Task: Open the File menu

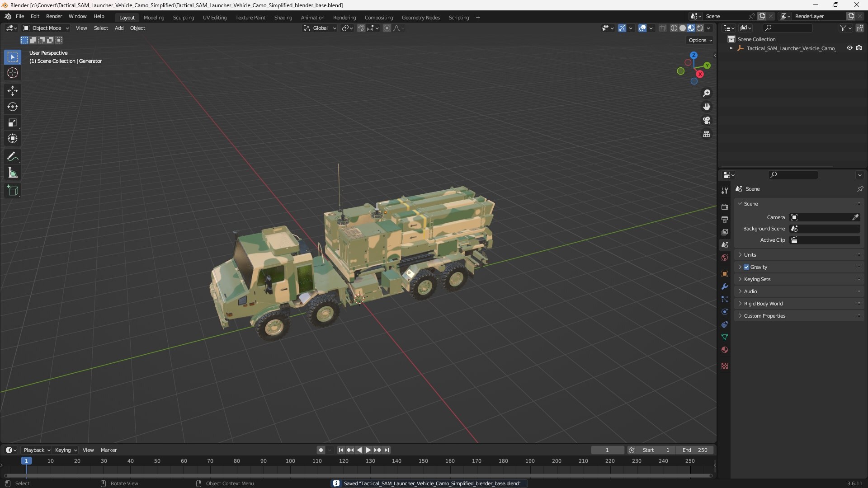Action: [x=20, y=16]
